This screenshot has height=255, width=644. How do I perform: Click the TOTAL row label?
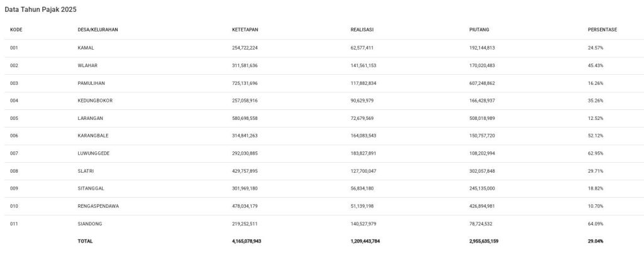point(85,241)
